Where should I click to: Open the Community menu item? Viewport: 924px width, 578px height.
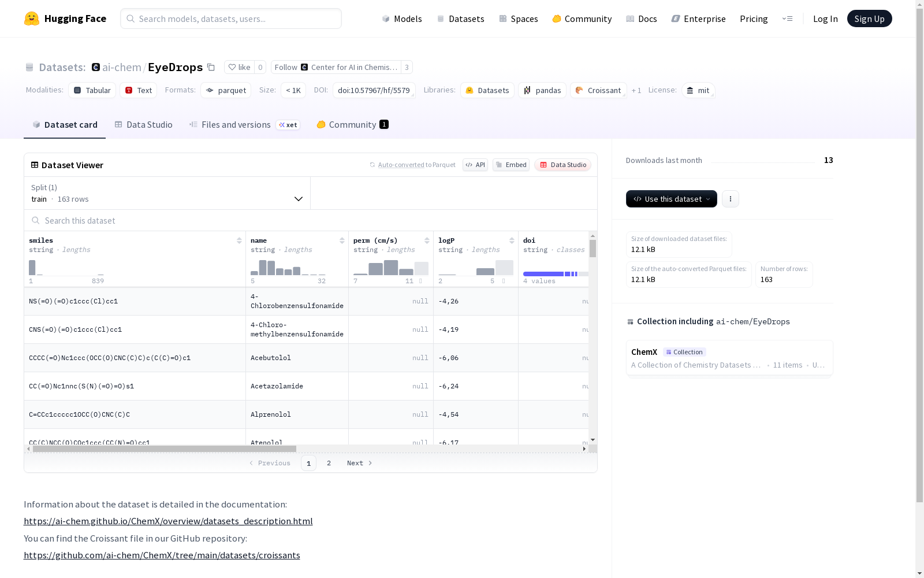tap(582, 18)
